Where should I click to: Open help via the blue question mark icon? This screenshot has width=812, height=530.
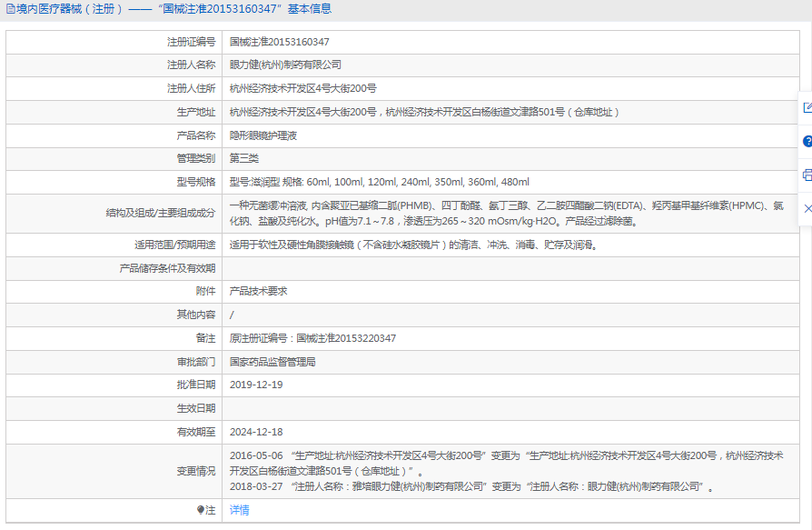click(807, 141)
